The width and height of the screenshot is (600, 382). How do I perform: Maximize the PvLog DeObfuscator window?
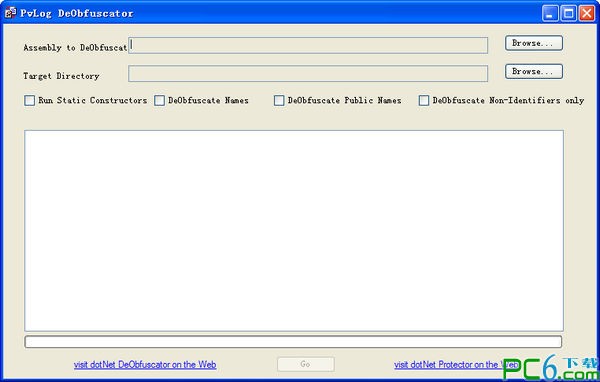(569, 13)
